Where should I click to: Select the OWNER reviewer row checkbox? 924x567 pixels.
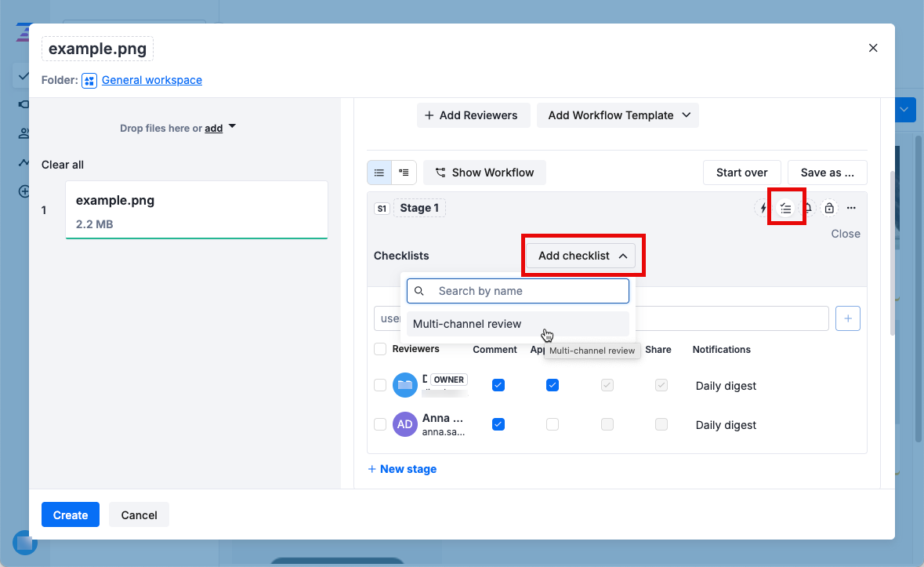click(380, 385)
